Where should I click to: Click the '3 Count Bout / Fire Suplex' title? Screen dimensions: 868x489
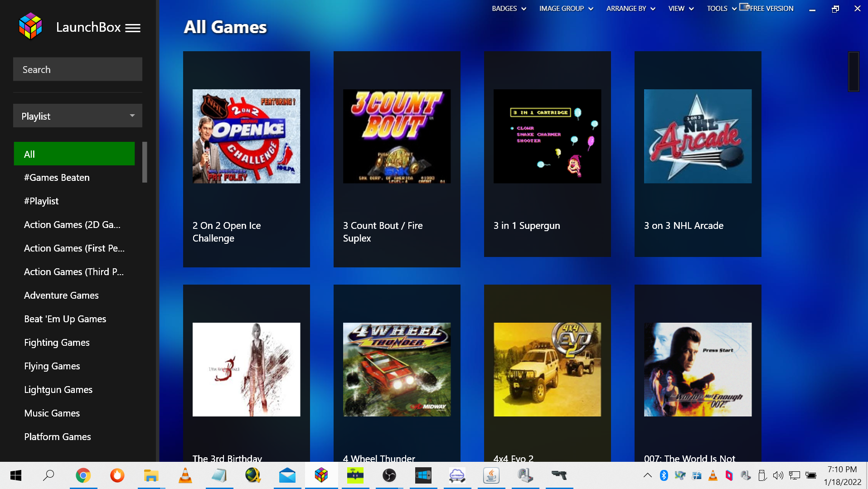point(383,232)
